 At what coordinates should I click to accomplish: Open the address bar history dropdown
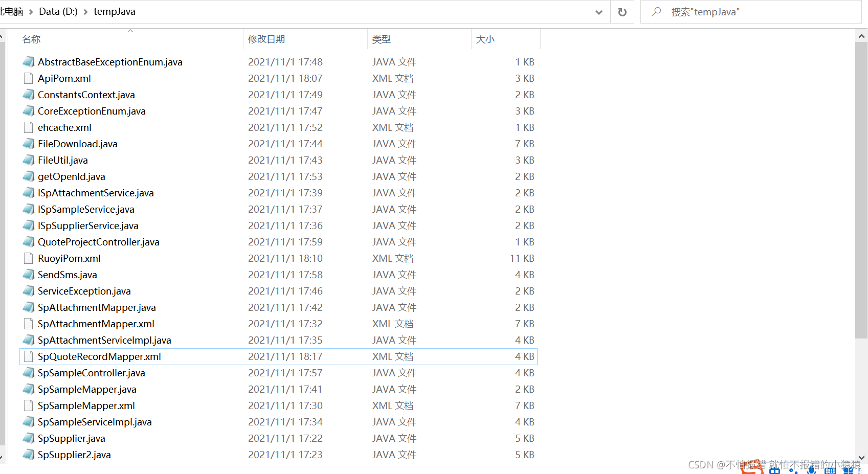point(599,12)
